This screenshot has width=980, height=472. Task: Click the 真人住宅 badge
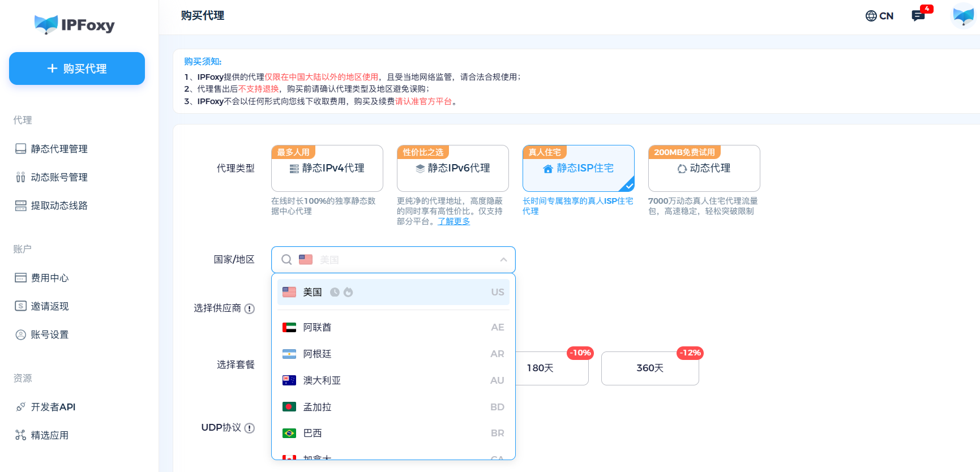click(545, 152)
